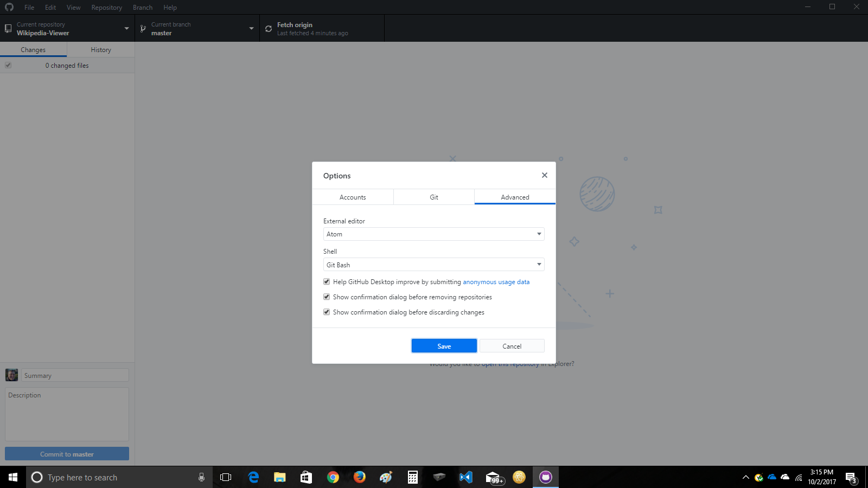The height and width of the screenshot is (488, 868).
Task: Switch to the Changes tab
Action: click(x=33, y=49)
